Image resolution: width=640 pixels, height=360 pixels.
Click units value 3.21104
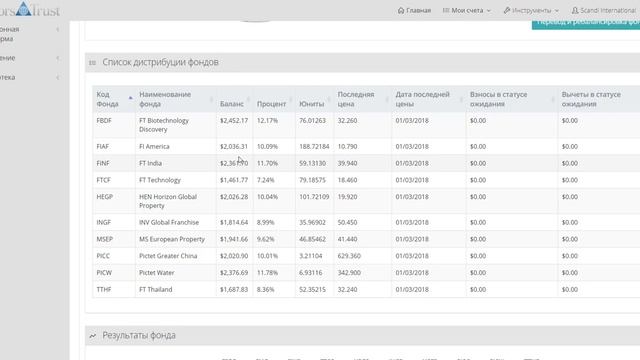tap(311, 256)
